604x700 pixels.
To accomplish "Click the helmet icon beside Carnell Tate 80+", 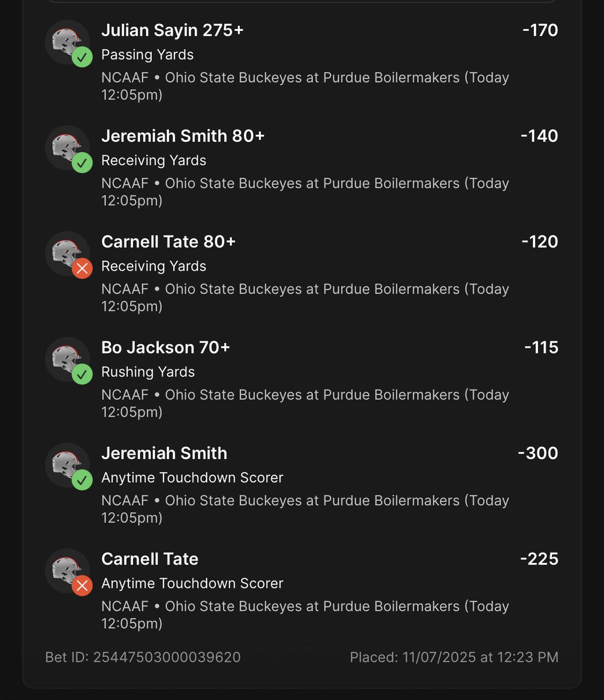I will pos(67,253).
